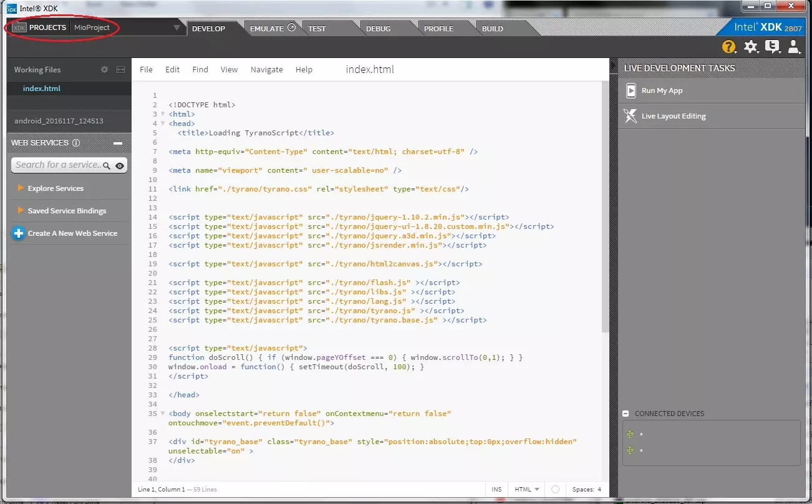
Task: Click Create A New Web Service
Action: (72, 233)
